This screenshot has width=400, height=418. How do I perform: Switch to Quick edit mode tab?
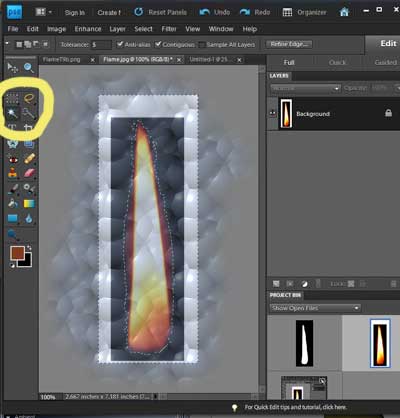coord(337,62)
